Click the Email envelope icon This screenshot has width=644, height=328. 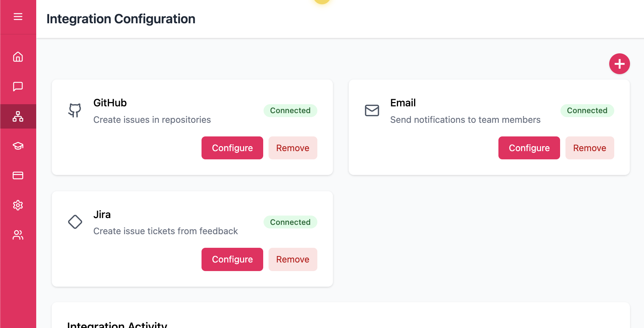[372, 111]
